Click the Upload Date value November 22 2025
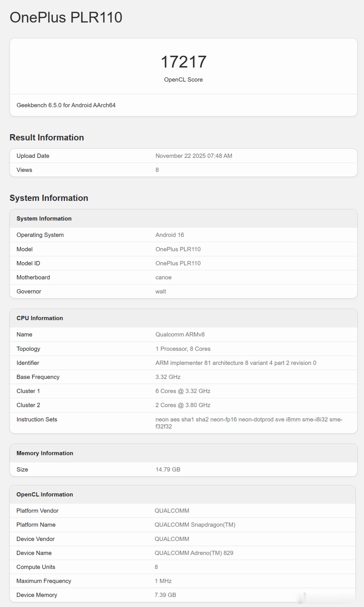The width and height of the screenshot is (364, 607). [193, 156]
